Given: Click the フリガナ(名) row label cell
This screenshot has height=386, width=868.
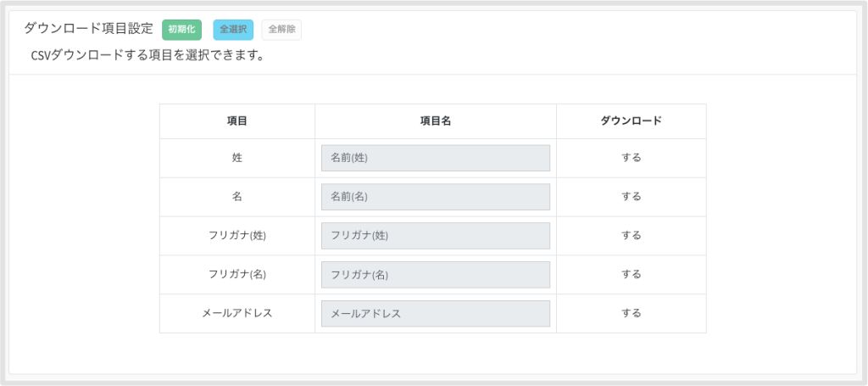Looking at the screenshot, I should click(x=237, y=274).
